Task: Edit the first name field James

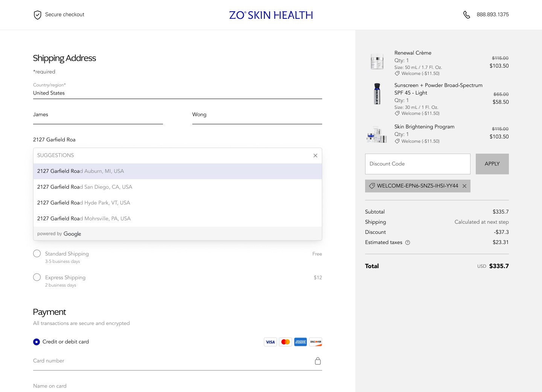Action: click(x=98, y=115)
